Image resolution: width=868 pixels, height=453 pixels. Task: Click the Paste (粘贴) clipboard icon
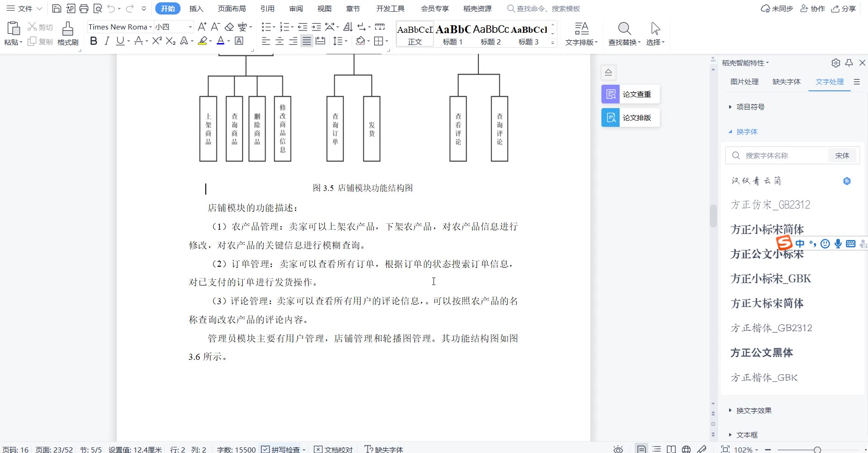click(x=13, y=29)
